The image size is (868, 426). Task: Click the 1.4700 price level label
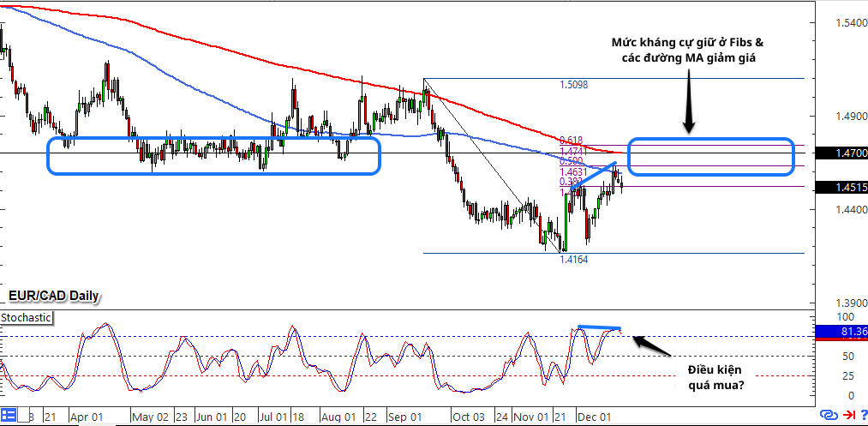tap(844, 152)
